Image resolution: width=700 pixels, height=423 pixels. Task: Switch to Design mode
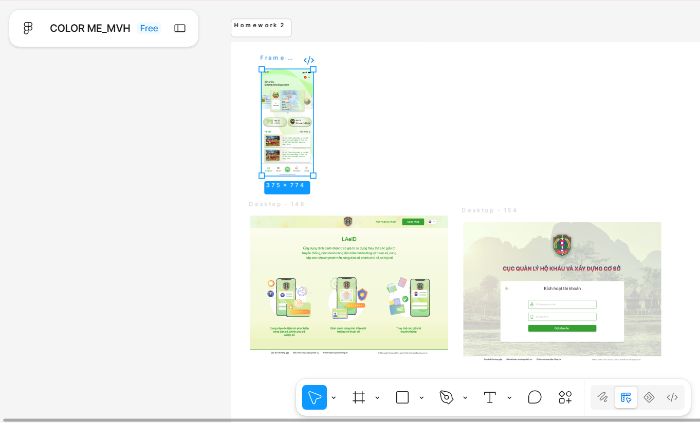pyautogui.click(x=625, y=397)
